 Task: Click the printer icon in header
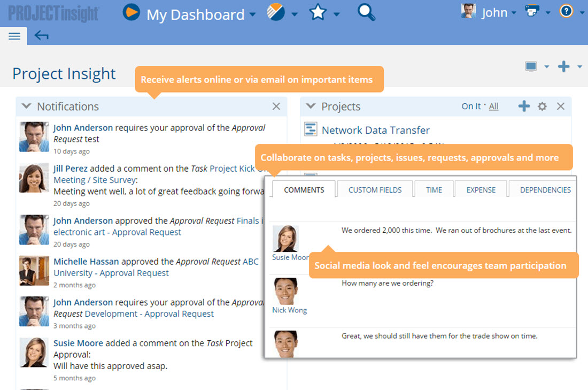[x=532, y=11]
